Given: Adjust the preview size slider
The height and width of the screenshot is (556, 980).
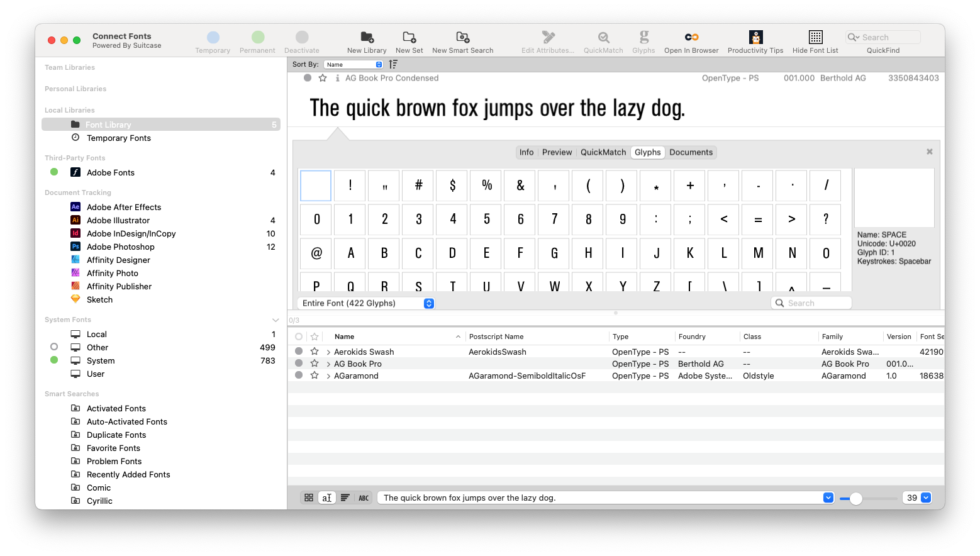Looking at the screenshot, I should coord(855,498).
